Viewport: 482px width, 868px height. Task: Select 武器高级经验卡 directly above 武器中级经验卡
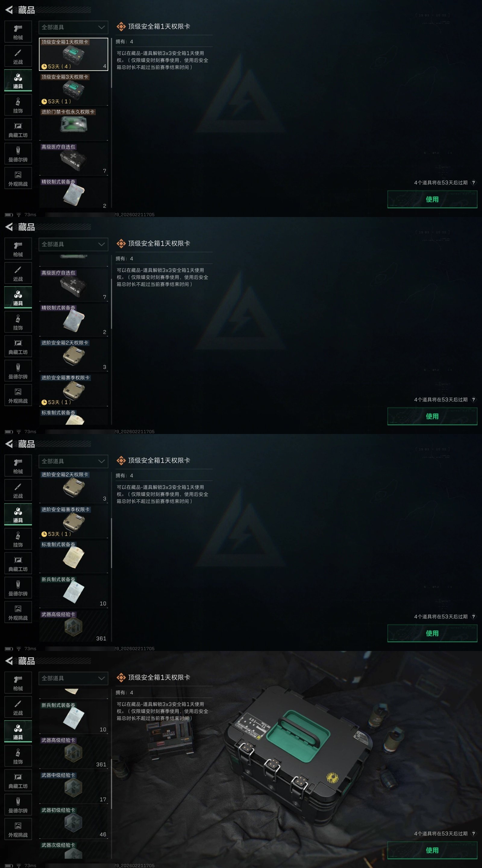coord(74,752)
